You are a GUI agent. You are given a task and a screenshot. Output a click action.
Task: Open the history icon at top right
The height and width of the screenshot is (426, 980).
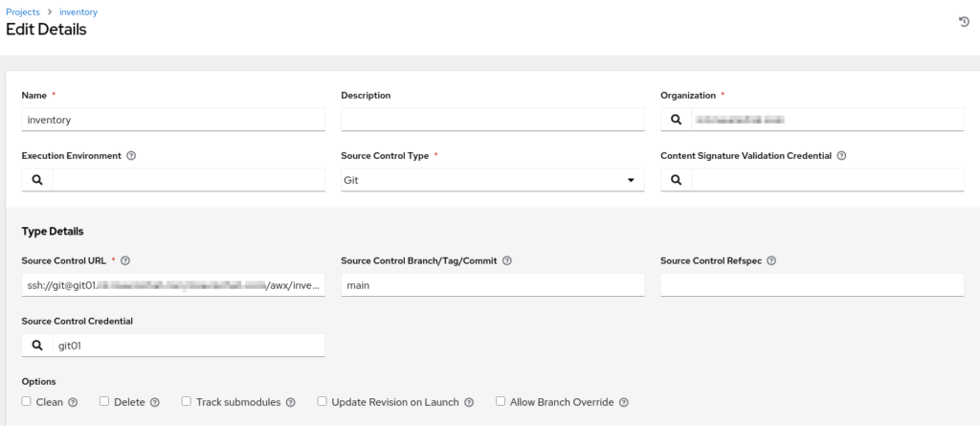coord(964,22)
